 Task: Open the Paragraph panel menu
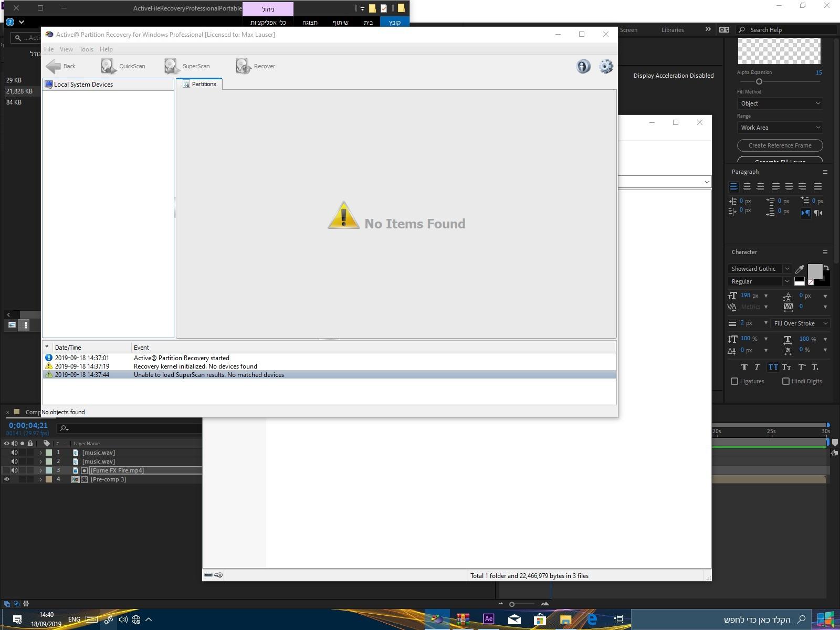point(825,172)
